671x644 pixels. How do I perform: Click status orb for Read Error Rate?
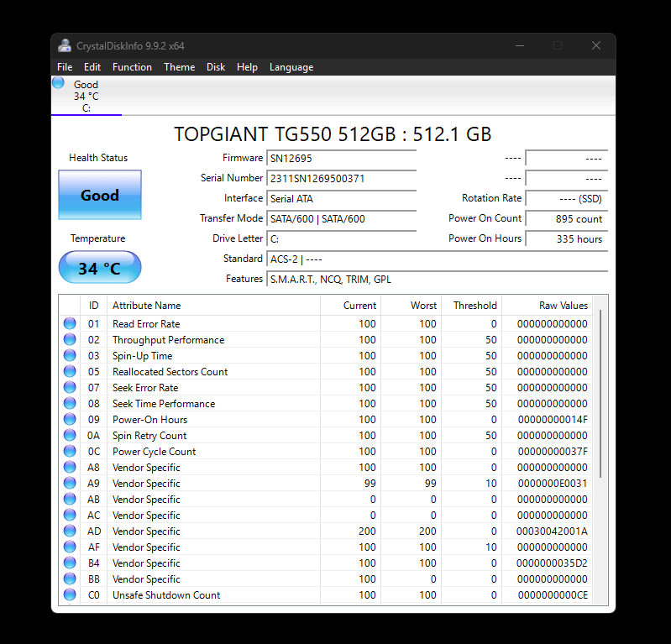tap(70, 323)
